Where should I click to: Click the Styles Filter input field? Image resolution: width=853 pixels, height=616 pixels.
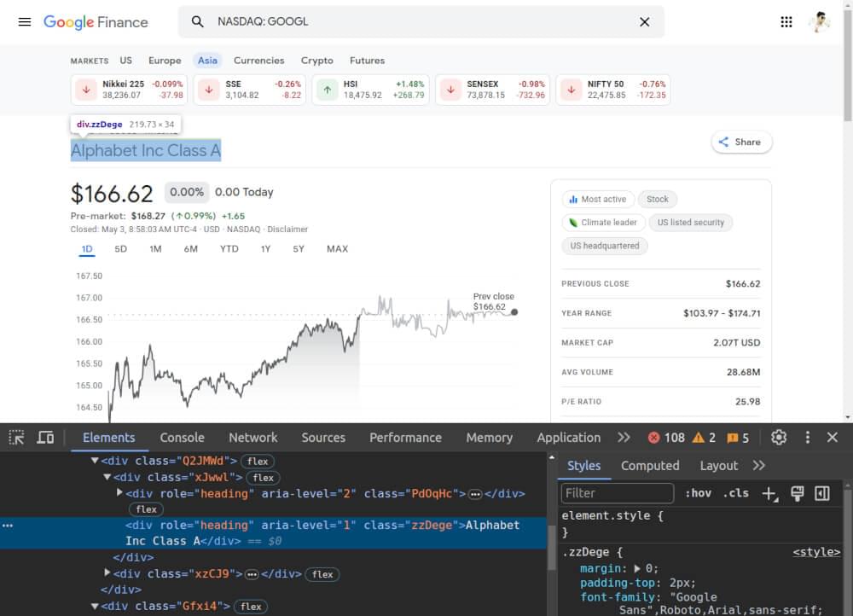[x=617, y=493]
